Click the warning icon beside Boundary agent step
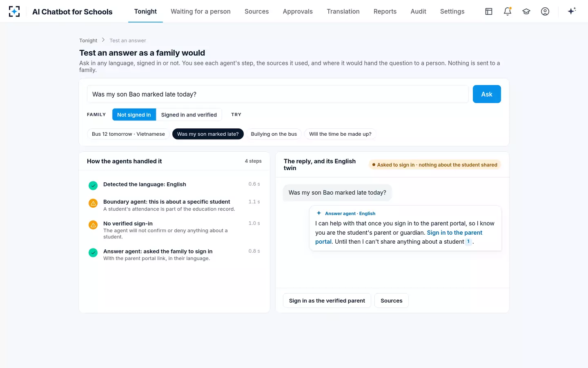Image resolution: width=588 pixels, height=368 pixels. tap(93, 203)
